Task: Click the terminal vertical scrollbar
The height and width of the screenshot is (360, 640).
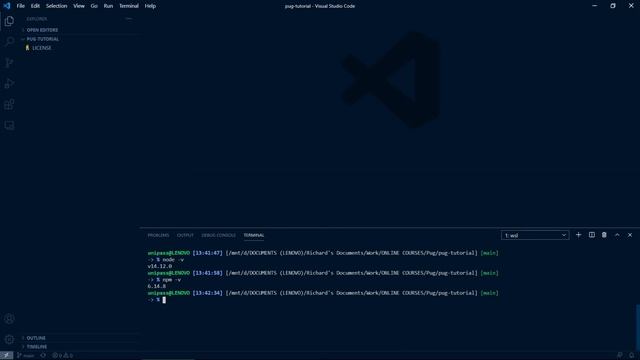Action: pyautogui.click(x=638, y=326)
